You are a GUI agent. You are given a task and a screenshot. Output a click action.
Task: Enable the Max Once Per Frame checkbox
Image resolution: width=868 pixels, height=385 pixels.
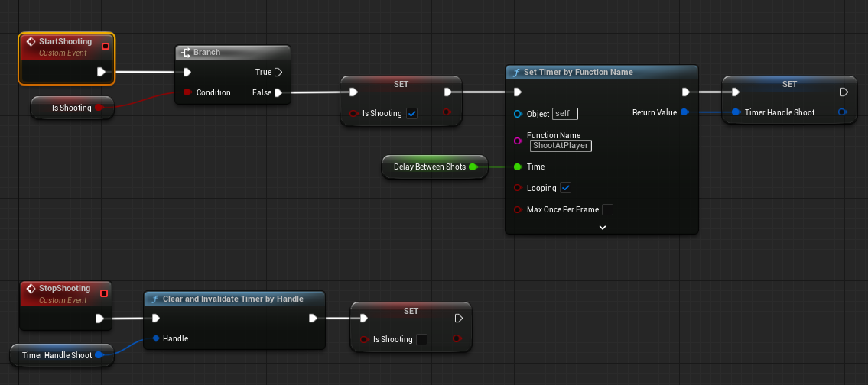pyautogui.click(x=607, y=209)
